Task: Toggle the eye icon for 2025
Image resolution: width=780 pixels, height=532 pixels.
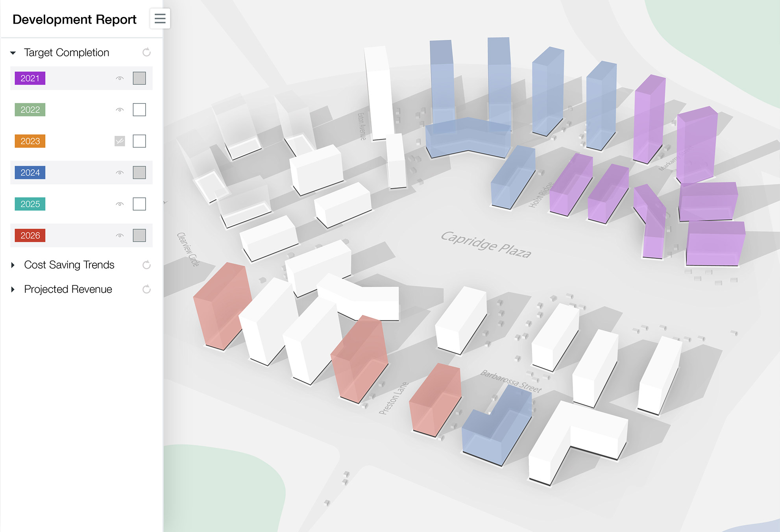Action: [120, 204]
